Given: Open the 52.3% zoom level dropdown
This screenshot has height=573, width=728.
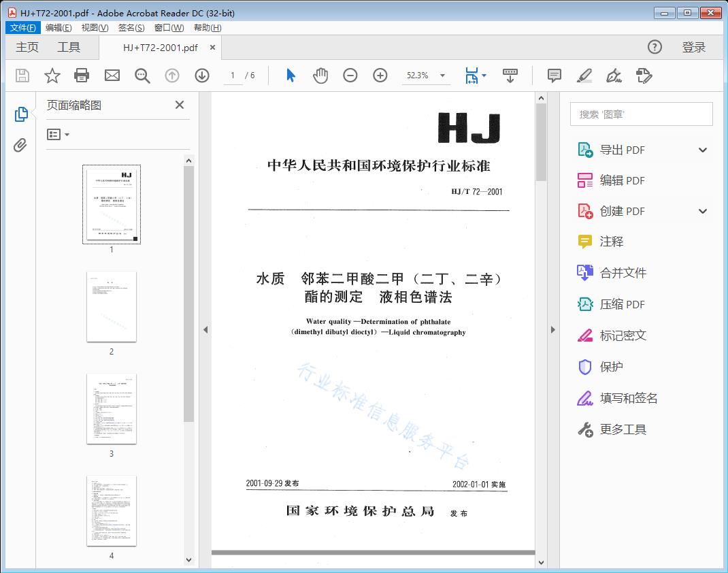Looking at the screenshot, I should tap(442, 76).
